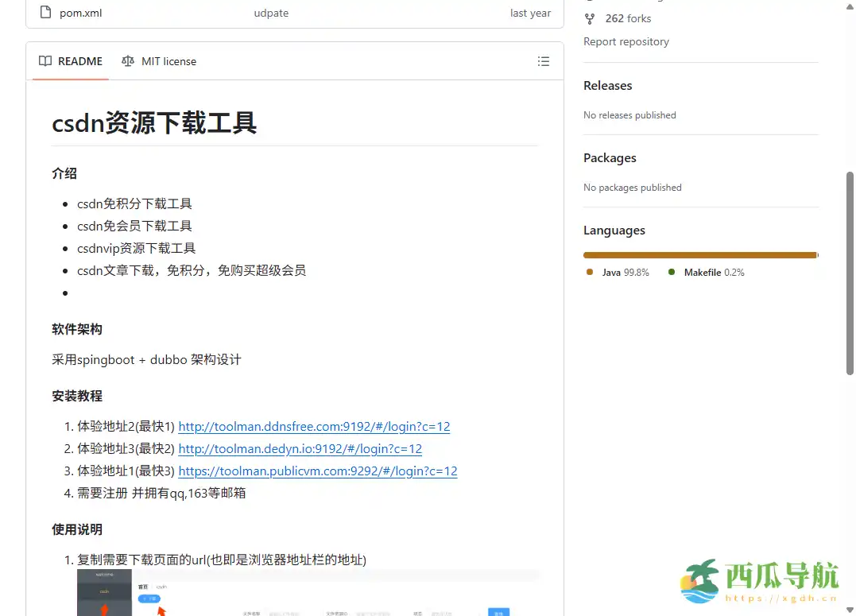856x616 pixels.
Task: Open the toolman.publicvm.com login link
Action: (x=318, y=471)
